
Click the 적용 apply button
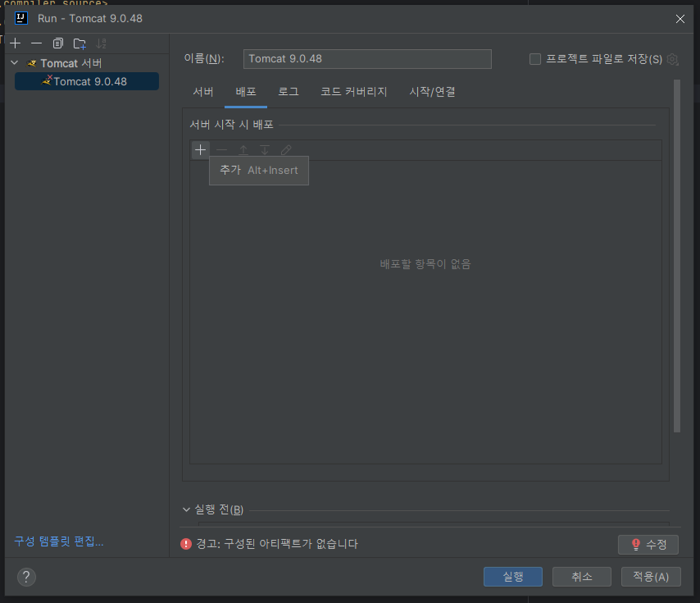coord(651,577)
